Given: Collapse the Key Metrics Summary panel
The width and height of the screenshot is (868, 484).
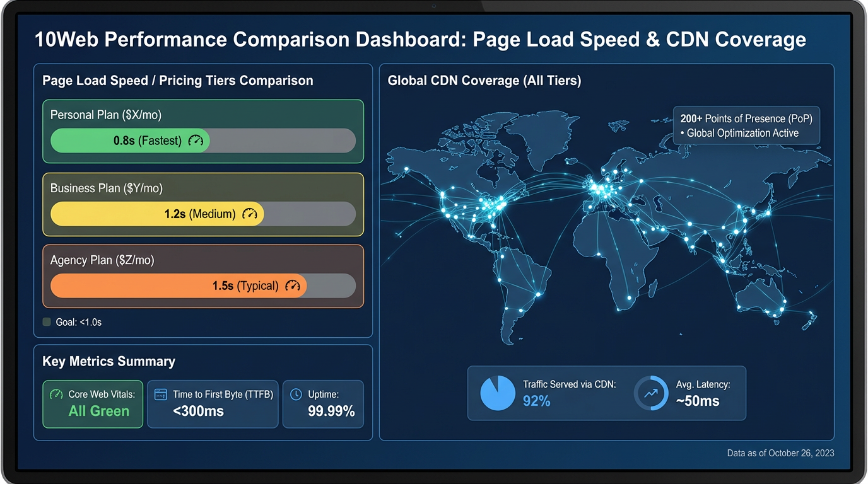Looking at the screenshot, I should pos(109,361).
